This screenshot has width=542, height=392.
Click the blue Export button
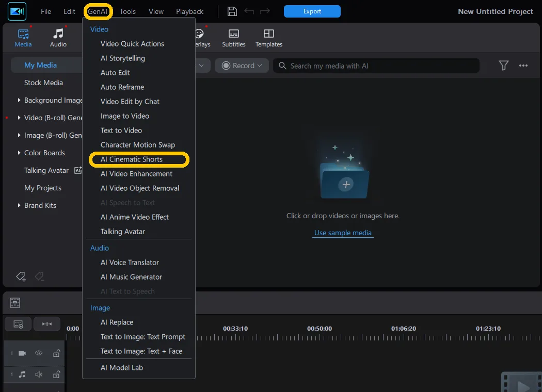312,11
